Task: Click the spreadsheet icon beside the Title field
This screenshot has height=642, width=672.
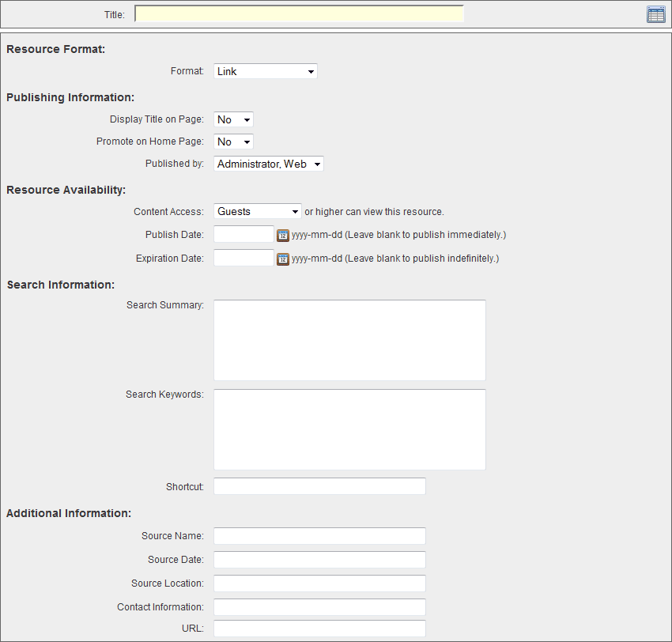Action: [655, 13]
